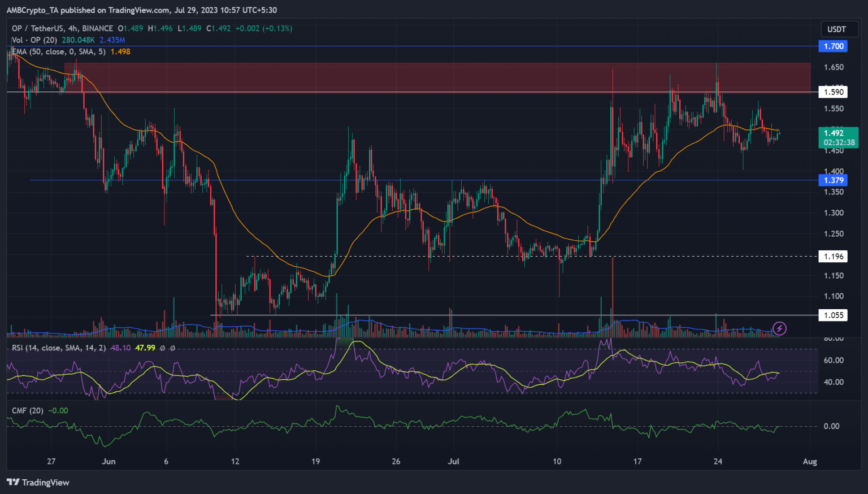This screenshot has height=494, width=868.
Task: Click the CMF (20) indicator legend
Action: click(28, 410)
